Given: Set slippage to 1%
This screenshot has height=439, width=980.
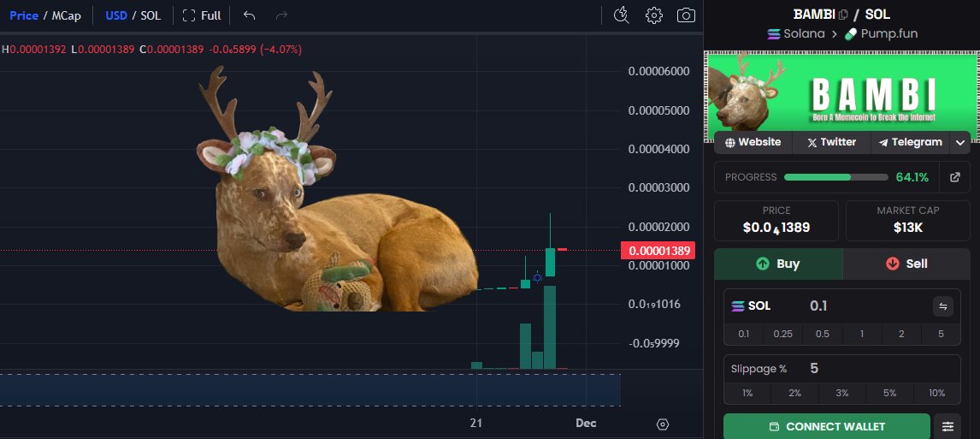Looking at the screenshot, I should [x=747, y=394].
